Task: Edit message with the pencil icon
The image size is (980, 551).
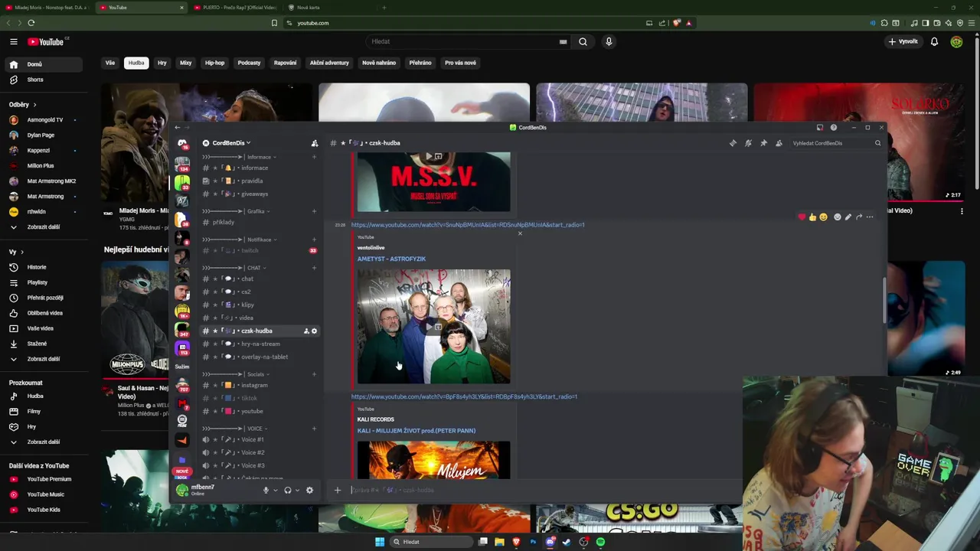Action: click(x=848, y=217)
